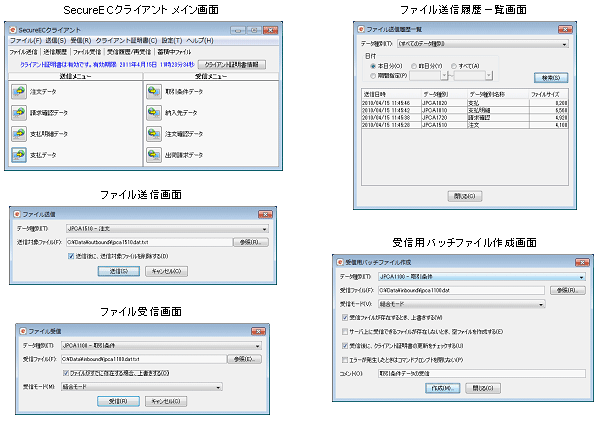This screenshot has height=421, width=599.
Task: Select the JPCA1820 支払 history row
Action: coord(465,103)
